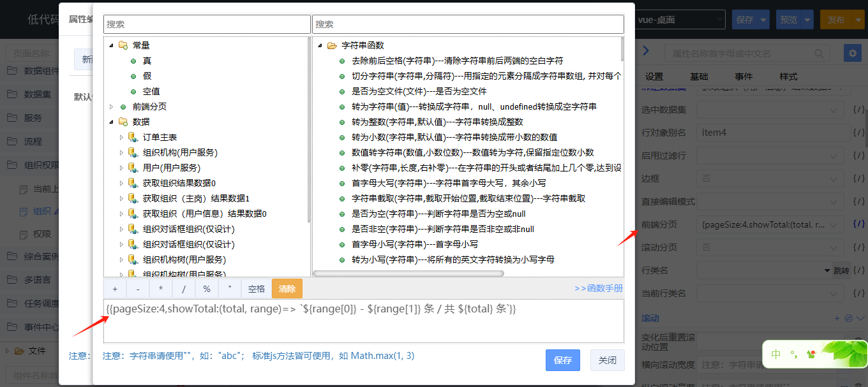The height and width of the screenshot is (387, 868).
Task: Click the folder icon beside 多语言 in sidebar
Action: click(12, 280)
